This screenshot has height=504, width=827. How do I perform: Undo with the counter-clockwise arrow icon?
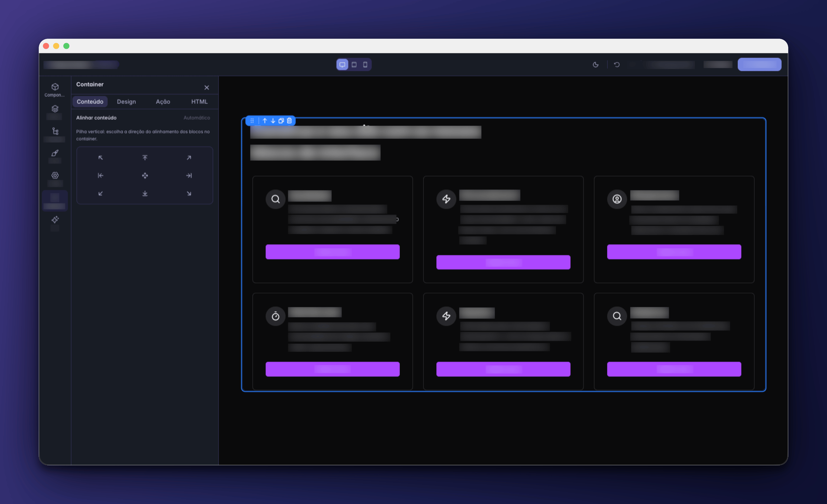[617, 64]
